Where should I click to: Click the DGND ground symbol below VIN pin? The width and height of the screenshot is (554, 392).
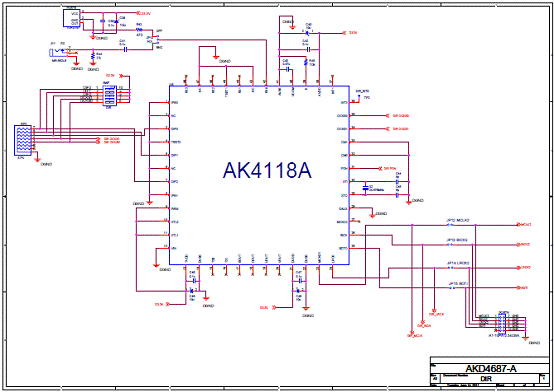click(156, 264)
